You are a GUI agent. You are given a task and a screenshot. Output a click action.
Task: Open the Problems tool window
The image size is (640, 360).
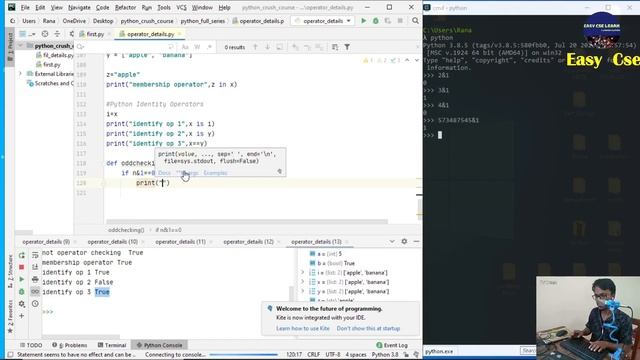69,345
